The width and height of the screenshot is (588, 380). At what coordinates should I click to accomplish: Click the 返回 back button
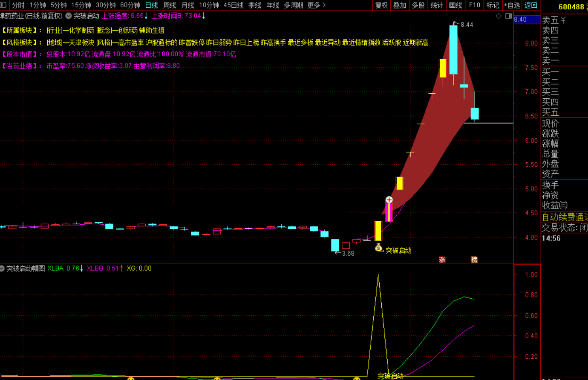531,5
